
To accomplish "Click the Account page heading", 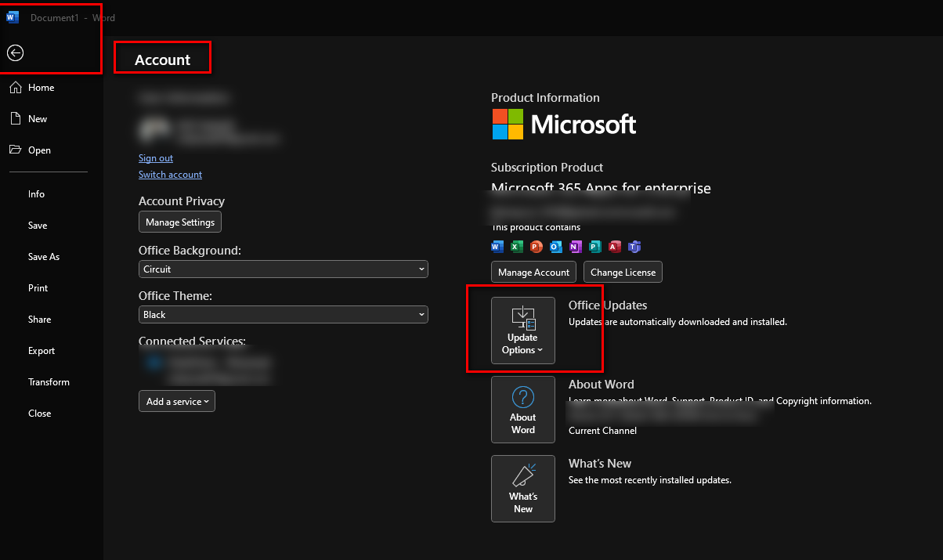I will tap(162, 60).
